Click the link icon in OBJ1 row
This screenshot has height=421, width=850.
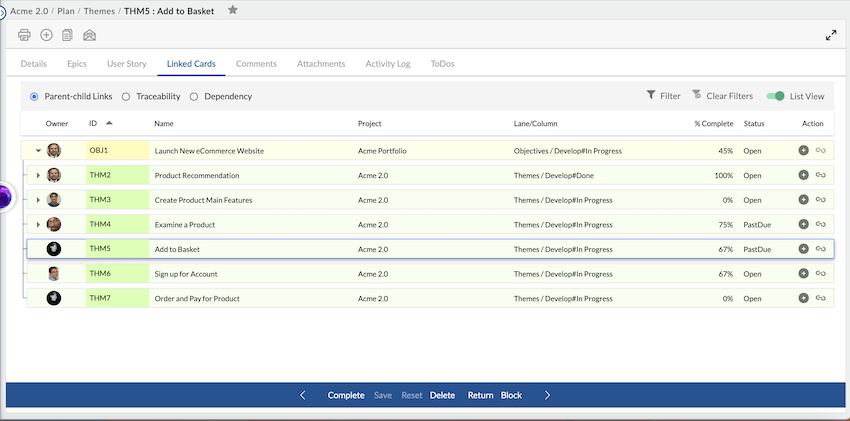(821, 150)
